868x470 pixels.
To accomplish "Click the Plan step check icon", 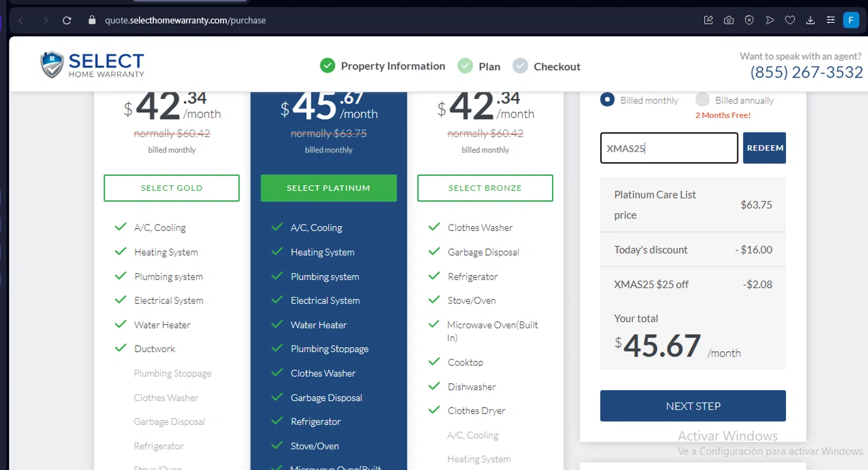I will pos(465,66).
